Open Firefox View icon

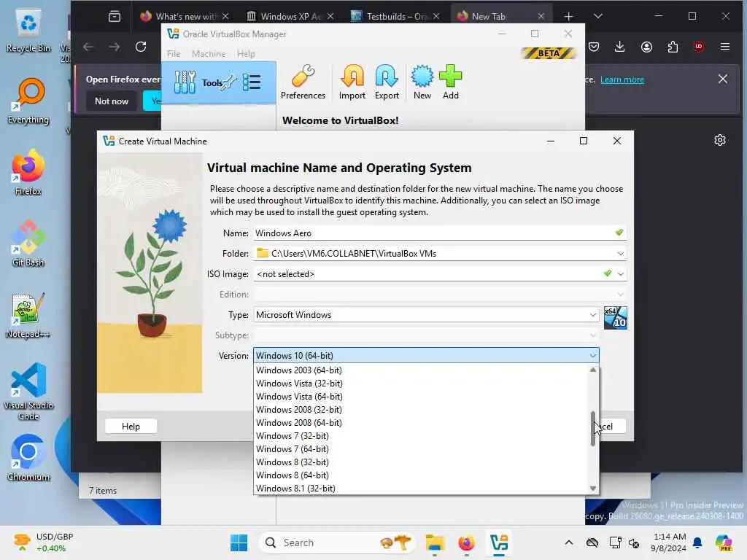point(115,16)
